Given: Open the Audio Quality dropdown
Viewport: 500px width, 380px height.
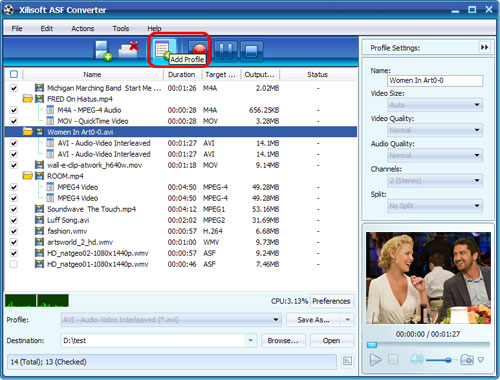Looking at the screenshot, I should pyautogui.click(x=435, y=155).
